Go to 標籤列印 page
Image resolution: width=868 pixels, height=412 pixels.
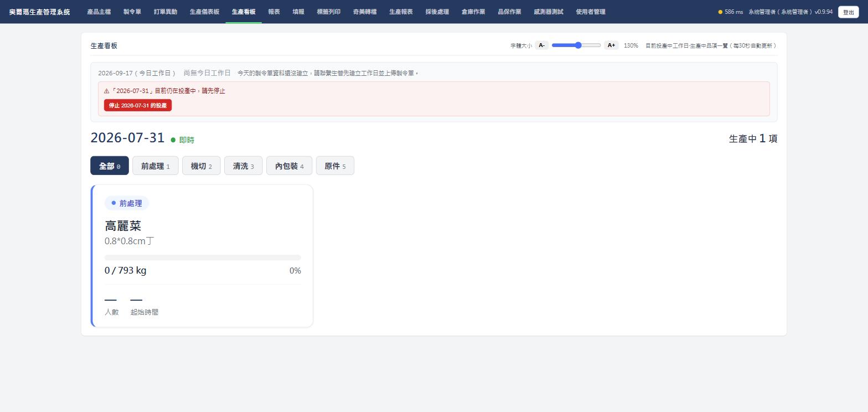329,12
